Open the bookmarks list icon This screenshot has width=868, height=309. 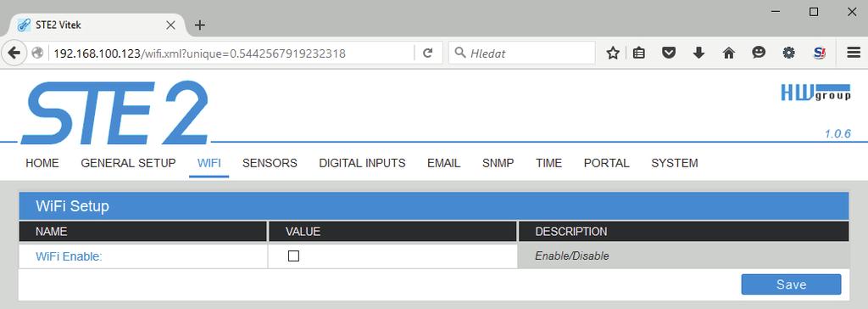[x=639, y=53]
